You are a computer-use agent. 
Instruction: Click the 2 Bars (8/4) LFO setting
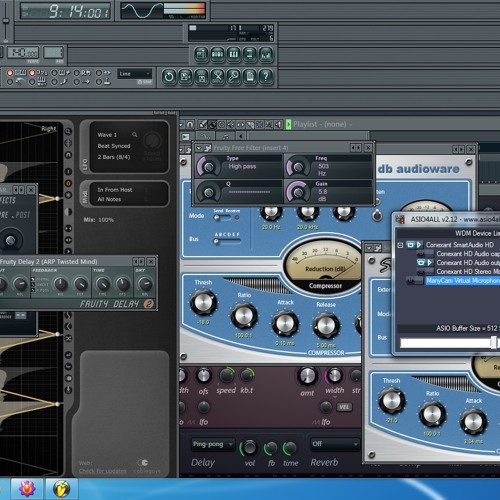point(114,157)
